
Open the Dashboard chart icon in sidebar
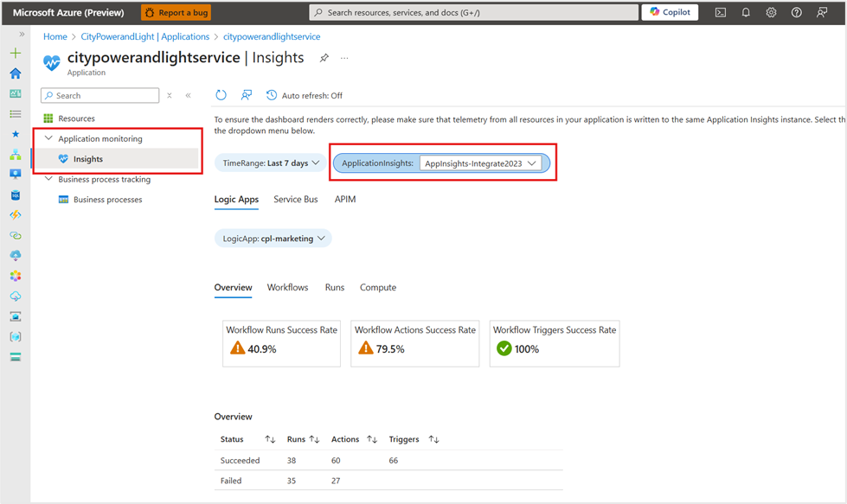[16, 94]
